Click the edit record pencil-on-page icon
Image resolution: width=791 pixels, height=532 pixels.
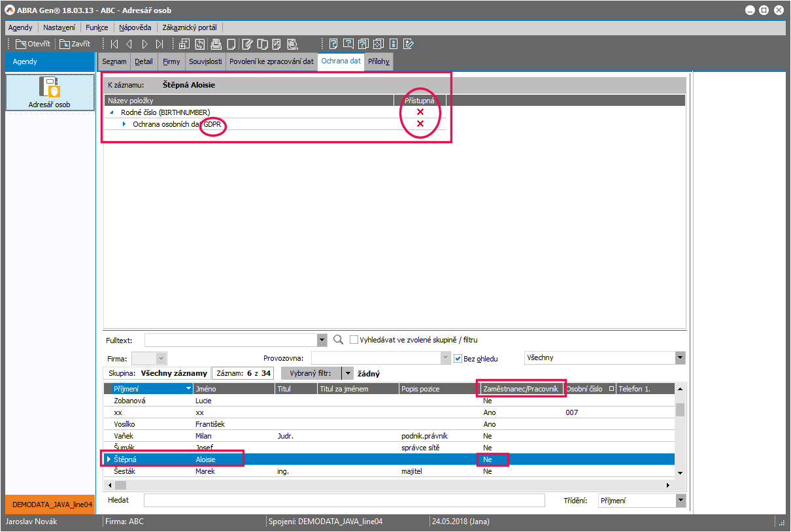[248, 44]
